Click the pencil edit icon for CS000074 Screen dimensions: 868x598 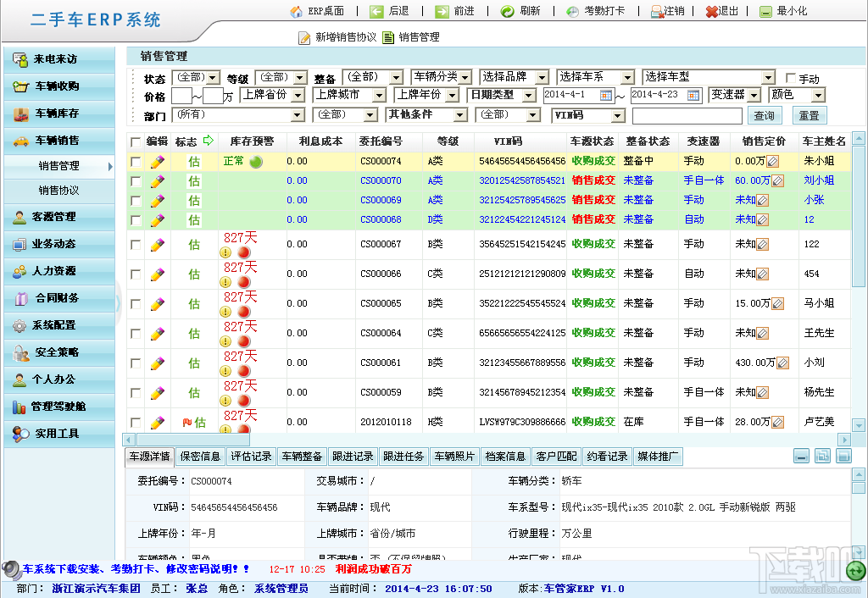coord(157,161)
